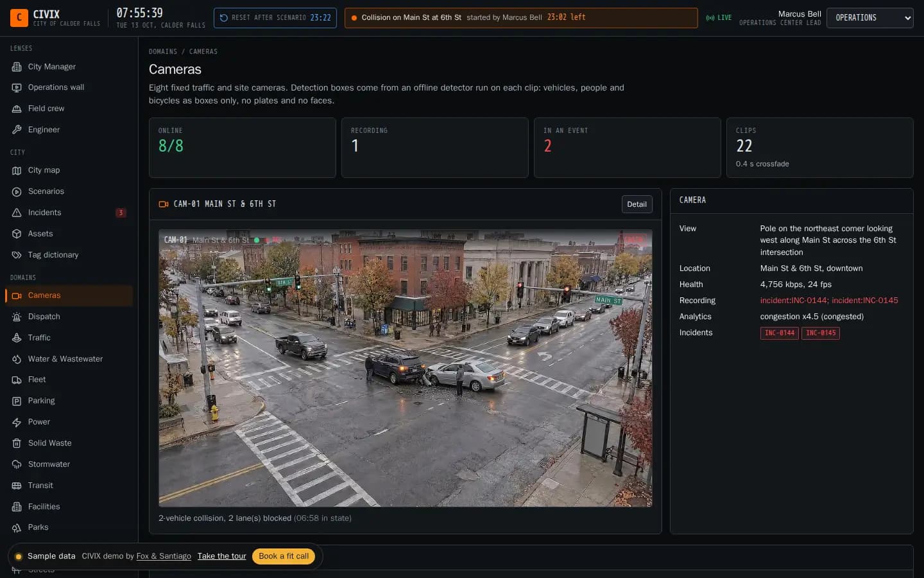Open the INC-0145 incident tag
This screenshot has width=924, height=578.
tap(821, 333)
